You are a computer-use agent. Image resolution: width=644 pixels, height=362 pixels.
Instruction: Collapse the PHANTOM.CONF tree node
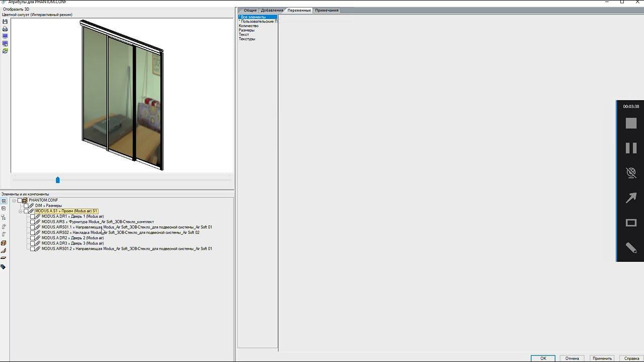click(14, 200)
